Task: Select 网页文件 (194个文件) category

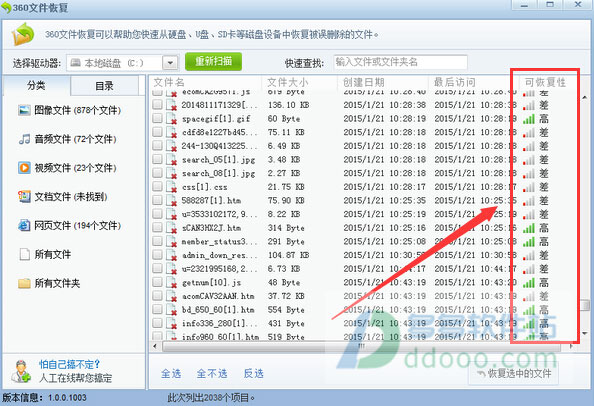Action: point(69,225)
